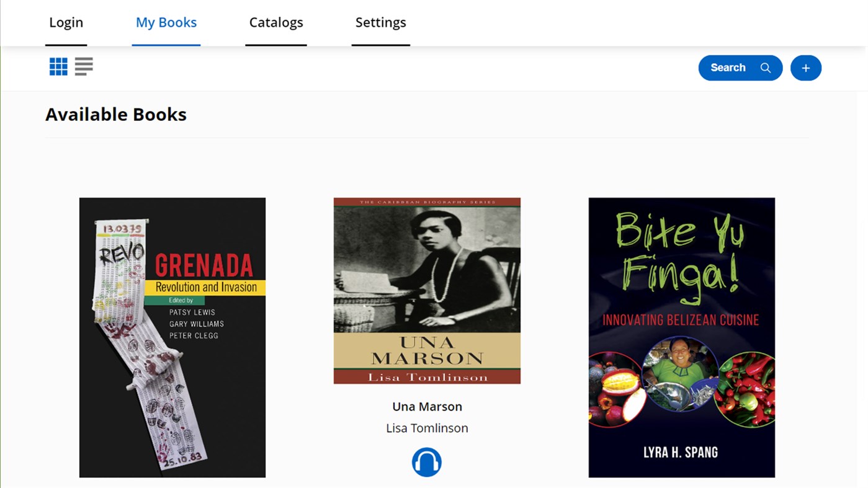Open the My Books tab

tap(166, 22)
